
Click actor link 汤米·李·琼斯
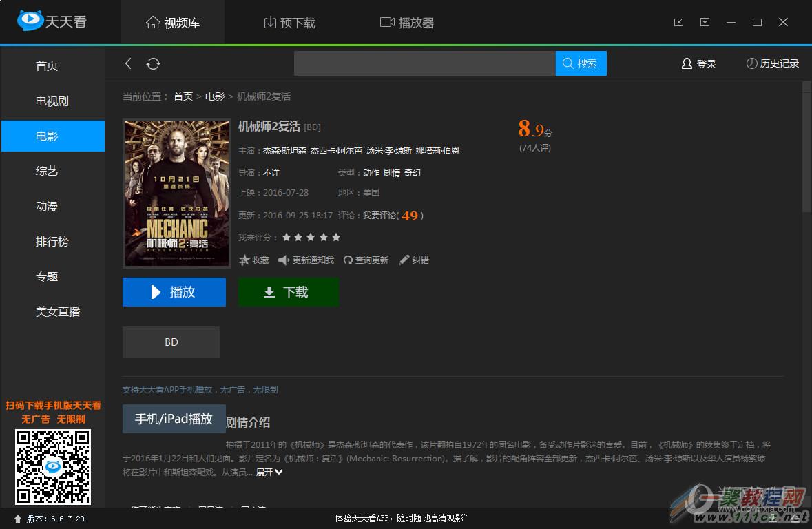[x=389, y=151]
